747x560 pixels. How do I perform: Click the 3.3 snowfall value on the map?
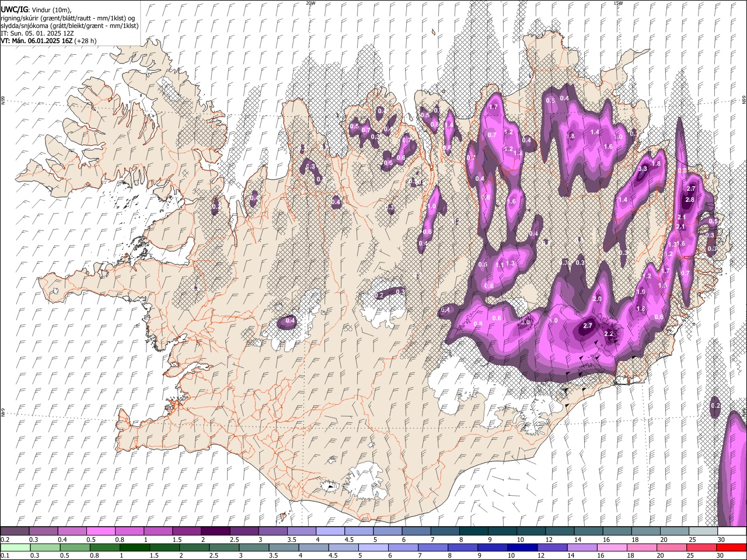click(x=643, y=169)
